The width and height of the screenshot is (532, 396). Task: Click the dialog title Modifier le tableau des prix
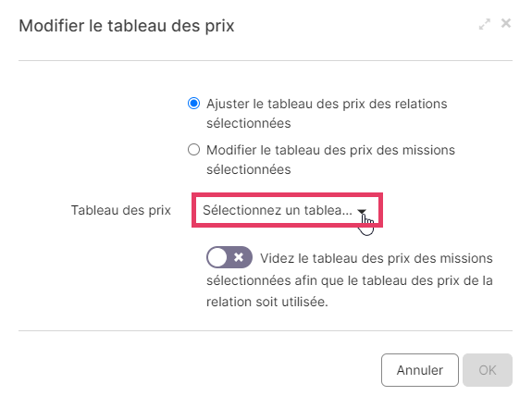tap(127, 26)
